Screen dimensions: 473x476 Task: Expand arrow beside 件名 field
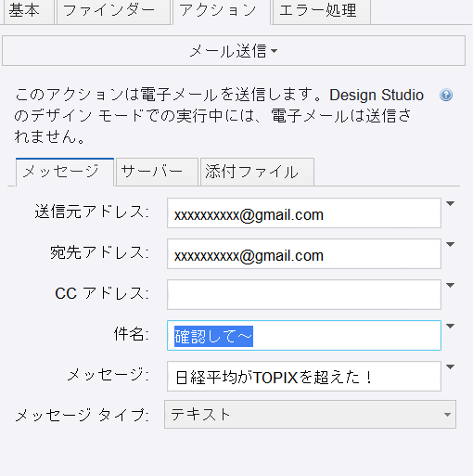click(451, 327)
